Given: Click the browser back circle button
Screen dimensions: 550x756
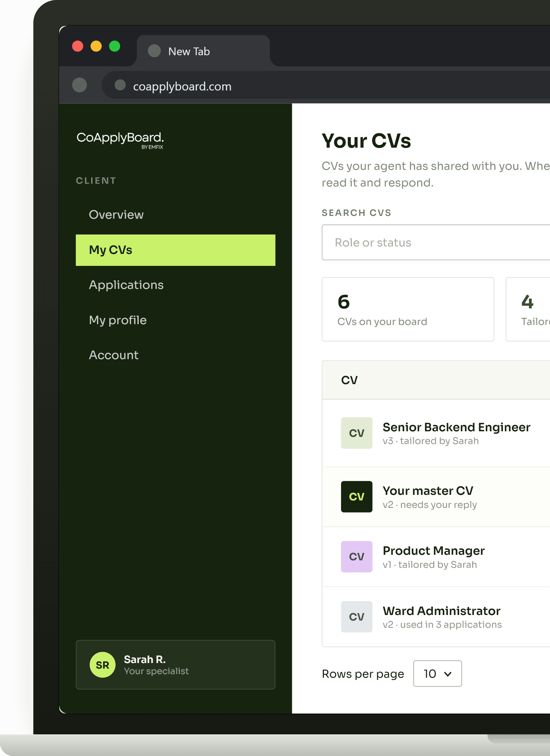Looking at the screenshot, I should (79, 85).
